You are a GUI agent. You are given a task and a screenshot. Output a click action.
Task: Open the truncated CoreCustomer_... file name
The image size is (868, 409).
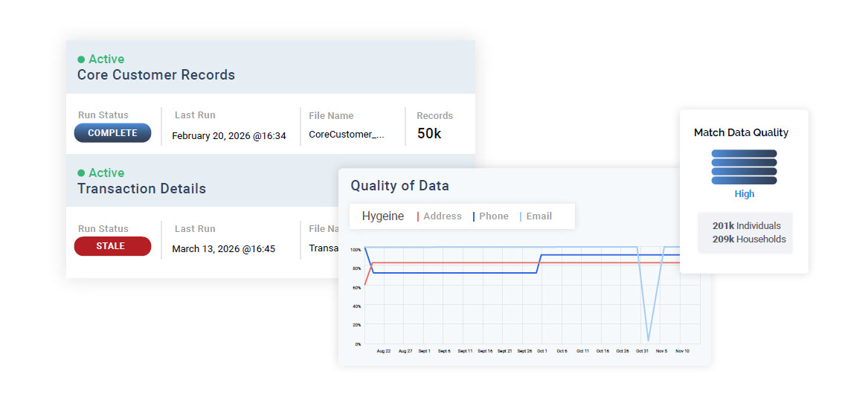click(x=347, y=135)
